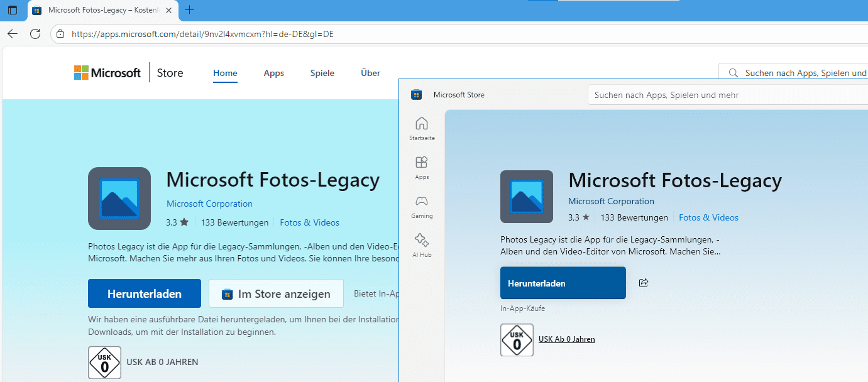The width and height of the screenshot is (868, 382).
Task: Click the browser address bar URL
Action: pos(202,34)
